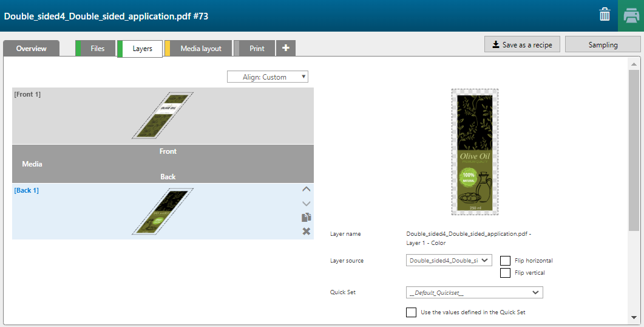Select the Front 1 layer thumbnail
644x327 pixels.
coord(163,115)
